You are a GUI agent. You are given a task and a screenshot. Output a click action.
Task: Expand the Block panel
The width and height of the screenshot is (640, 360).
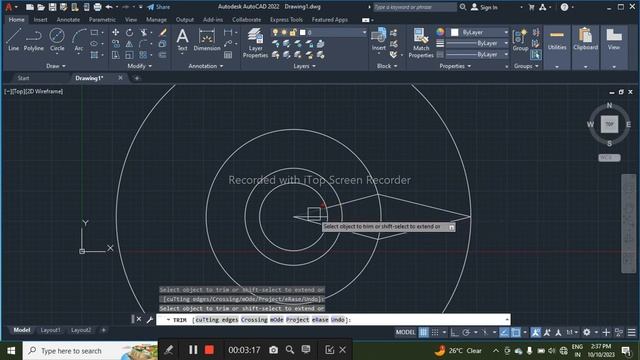(387, 66)
